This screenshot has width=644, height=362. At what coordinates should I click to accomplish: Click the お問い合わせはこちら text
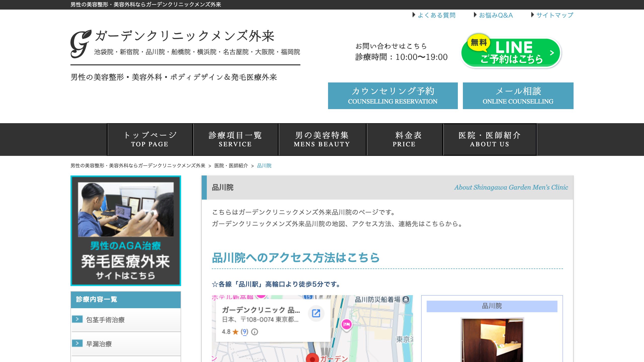pos(391,46)
